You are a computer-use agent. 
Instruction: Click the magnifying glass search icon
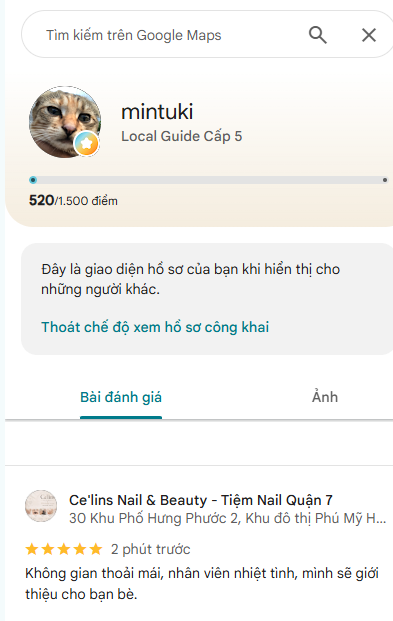318,35
